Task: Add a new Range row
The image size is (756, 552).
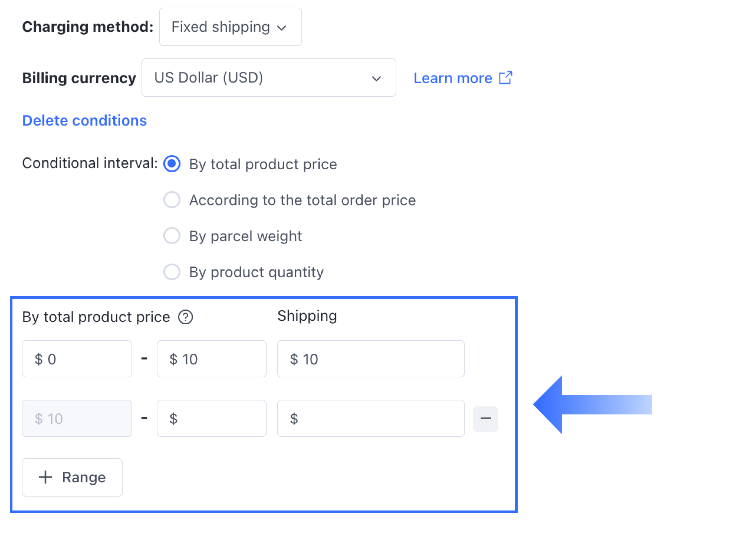Action: pyautogui.click(x=72, y=477)
